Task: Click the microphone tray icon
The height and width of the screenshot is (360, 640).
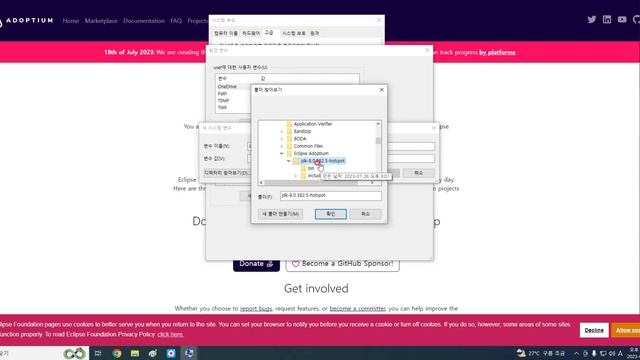Action: [x=594, y=353]
